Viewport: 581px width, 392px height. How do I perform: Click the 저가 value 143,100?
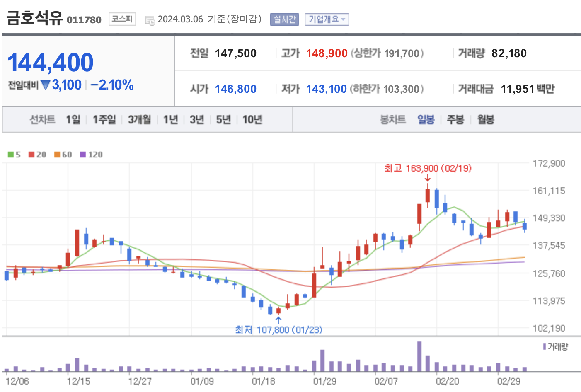pos(327,89)
